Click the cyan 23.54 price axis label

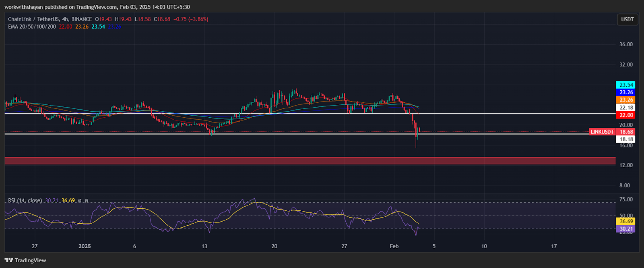(626, 85)
